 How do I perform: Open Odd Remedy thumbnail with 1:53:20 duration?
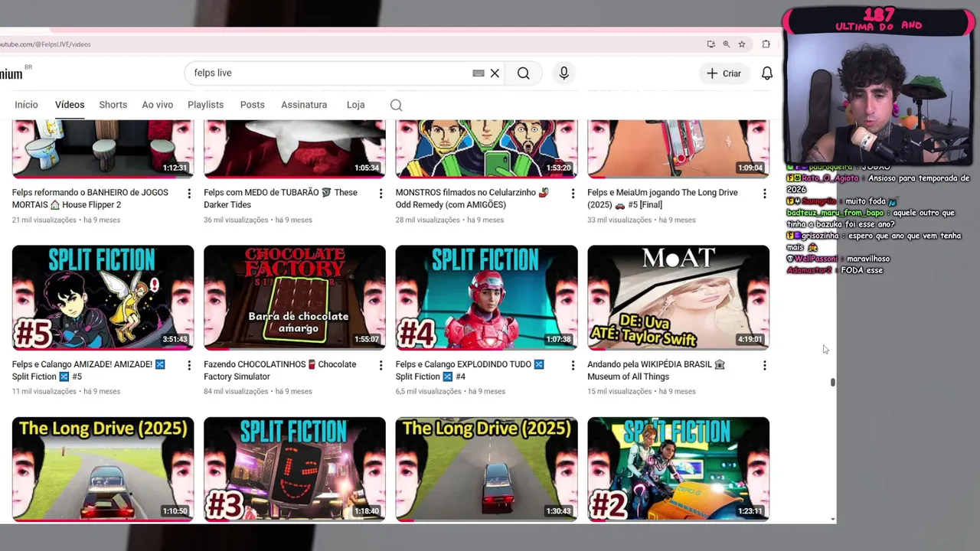[x=486, y=148]
